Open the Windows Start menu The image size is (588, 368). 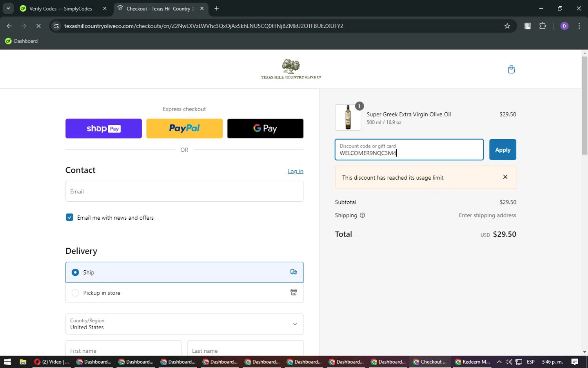tap(7, 362)
